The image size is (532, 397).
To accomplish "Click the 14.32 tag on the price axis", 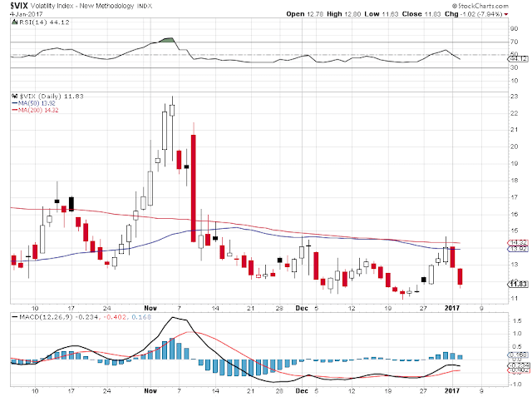I will click(x=518, y=242).
